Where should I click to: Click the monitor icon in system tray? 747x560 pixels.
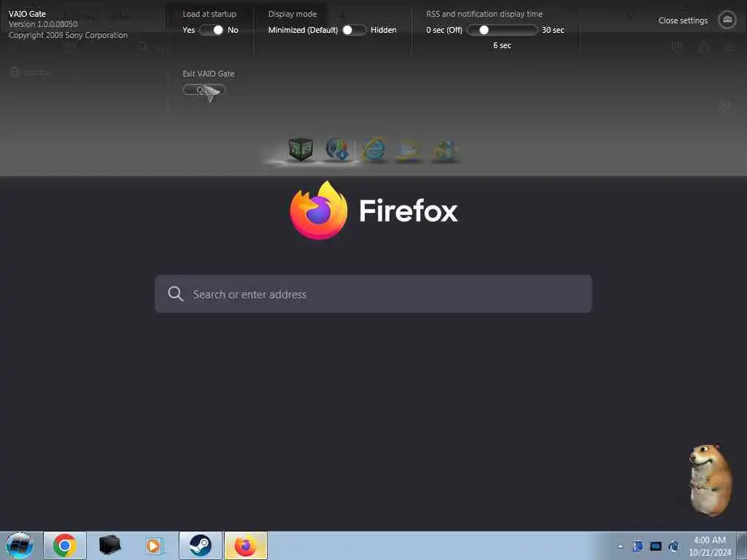[656, 546]
